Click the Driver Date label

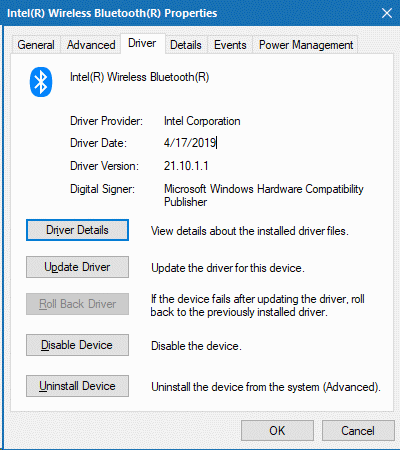tap(98, 143)
